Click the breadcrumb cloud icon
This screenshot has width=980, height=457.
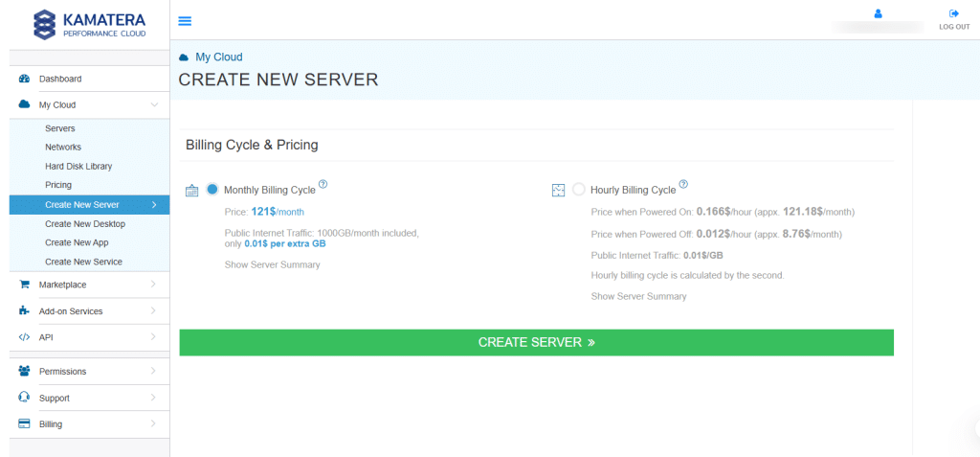point(184,57)
